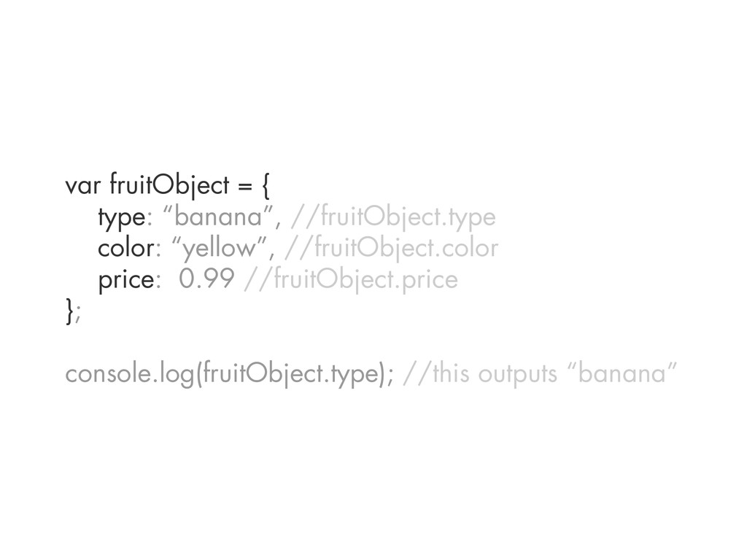This screenshot has height=560, width=747.
Task: Click the 'var' keyword in first line
Action: pyautogui.click(x=82, y=186)
